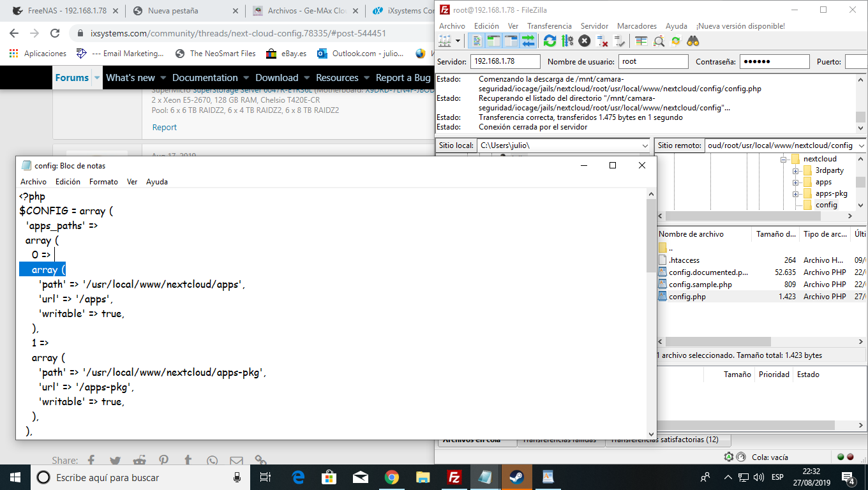Select config.sample.php in remote file list
The width and height of the screenshot is (868, 490).
700,285
